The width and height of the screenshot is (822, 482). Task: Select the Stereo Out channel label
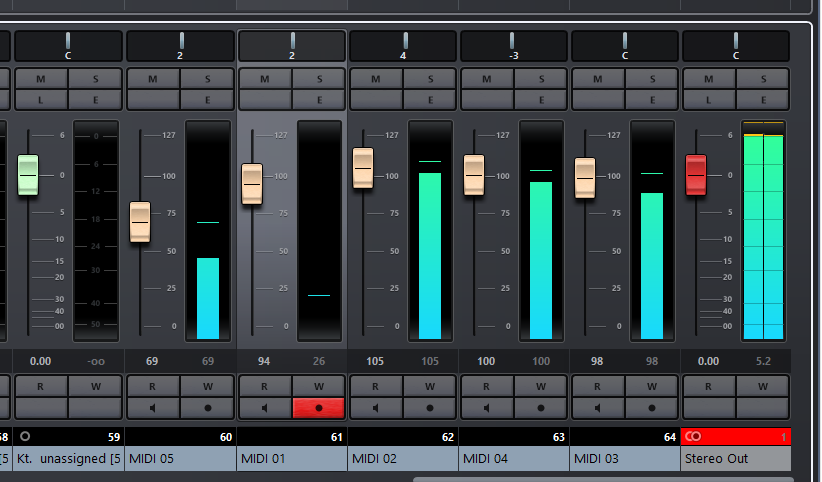click(x=735, y=459)
